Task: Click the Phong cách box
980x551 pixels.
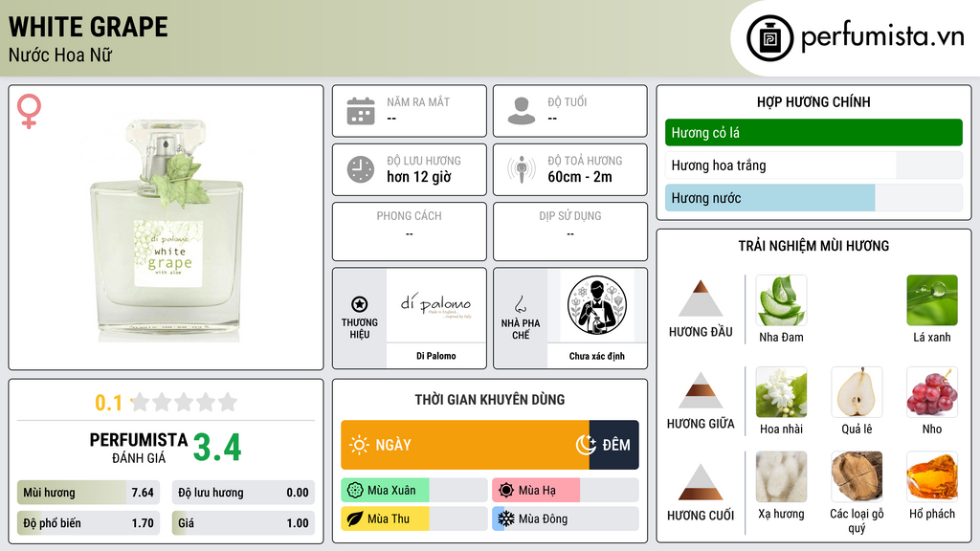Action: coord(410,231)
